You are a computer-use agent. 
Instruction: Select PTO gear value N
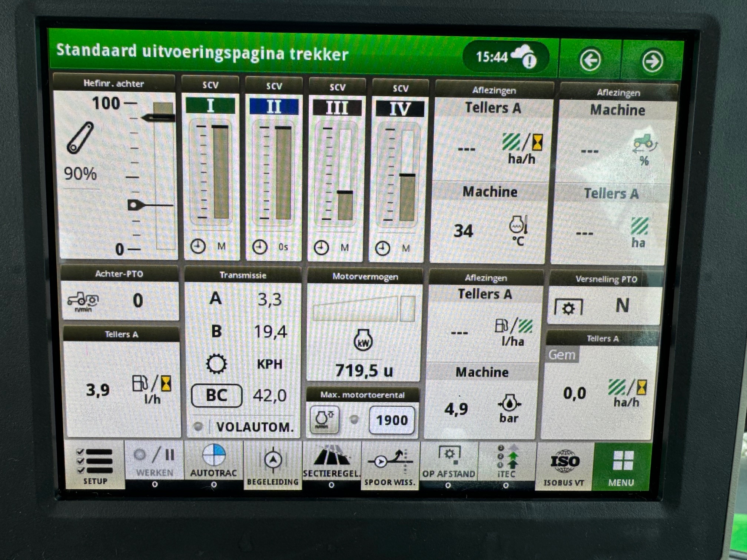pos(622,306)
